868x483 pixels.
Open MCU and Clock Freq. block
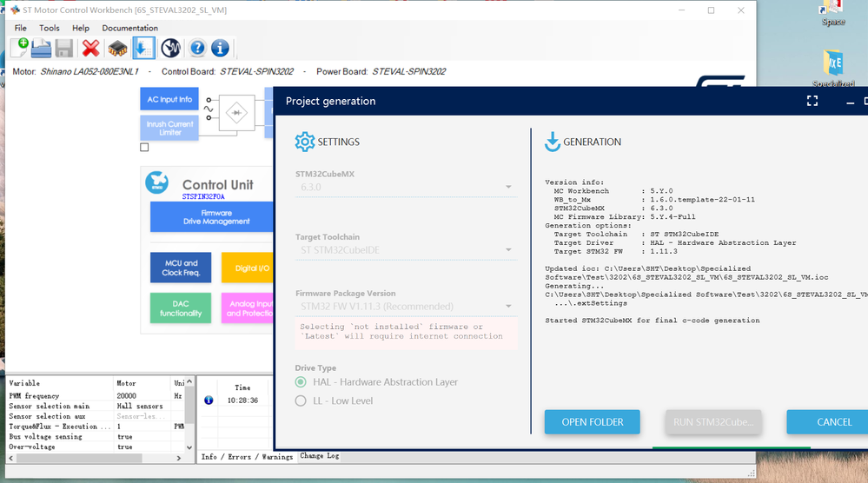click(181, 268)
